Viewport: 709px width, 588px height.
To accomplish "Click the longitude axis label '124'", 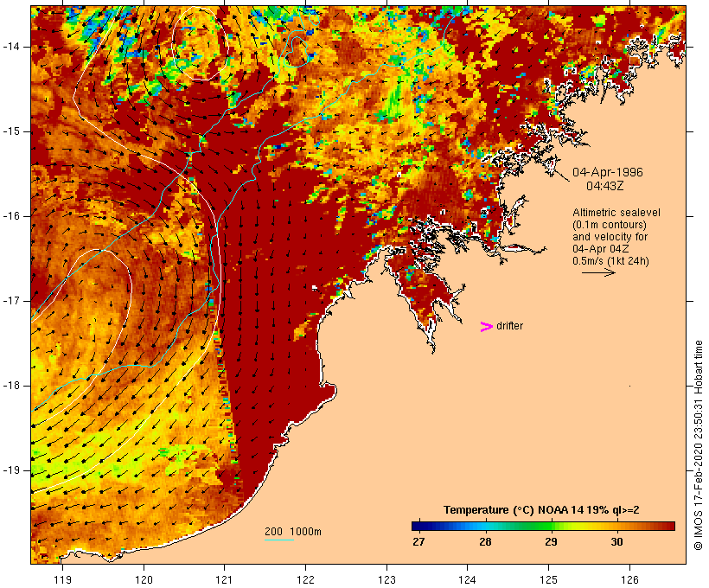I will coord(467,579).
